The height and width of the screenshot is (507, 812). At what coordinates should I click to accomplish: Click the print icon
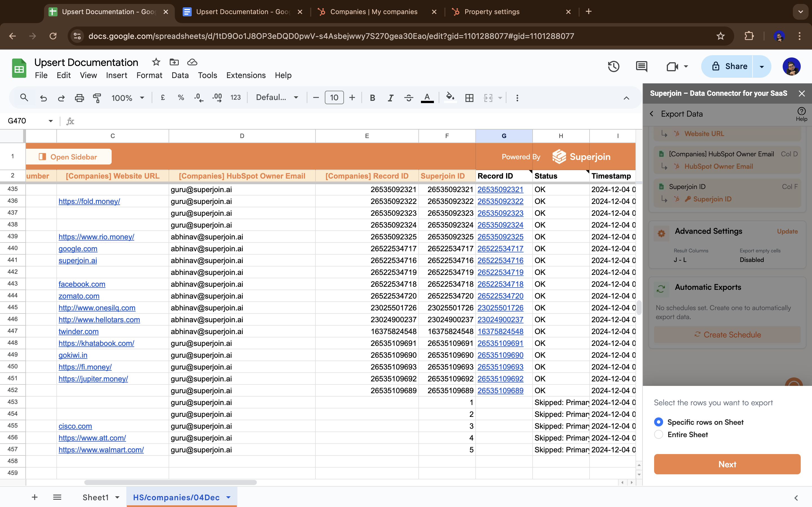click(79, 98)
